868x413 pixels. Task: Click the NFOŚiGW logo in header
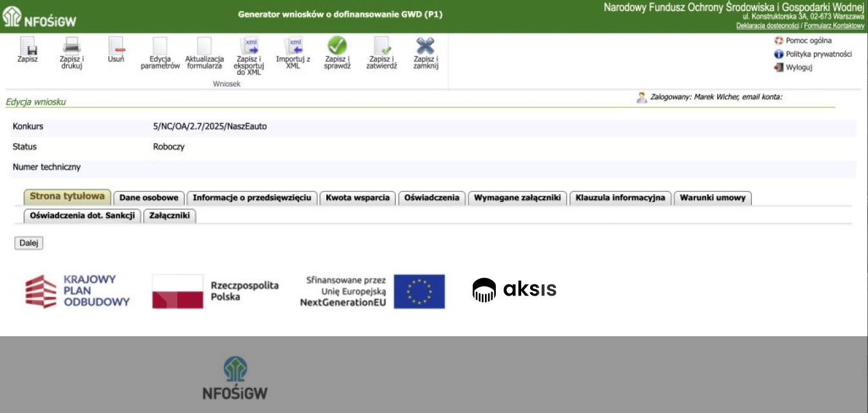pos(39,17)
